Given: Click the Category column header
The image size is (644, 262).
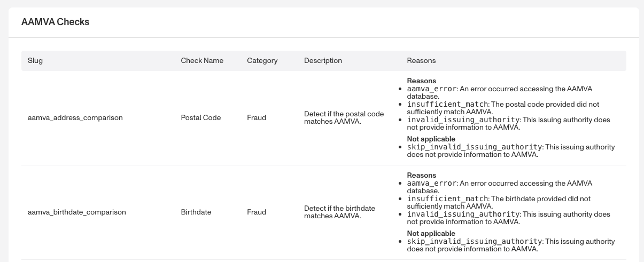Looking at the screenshot, I should (x=262, y=61).
